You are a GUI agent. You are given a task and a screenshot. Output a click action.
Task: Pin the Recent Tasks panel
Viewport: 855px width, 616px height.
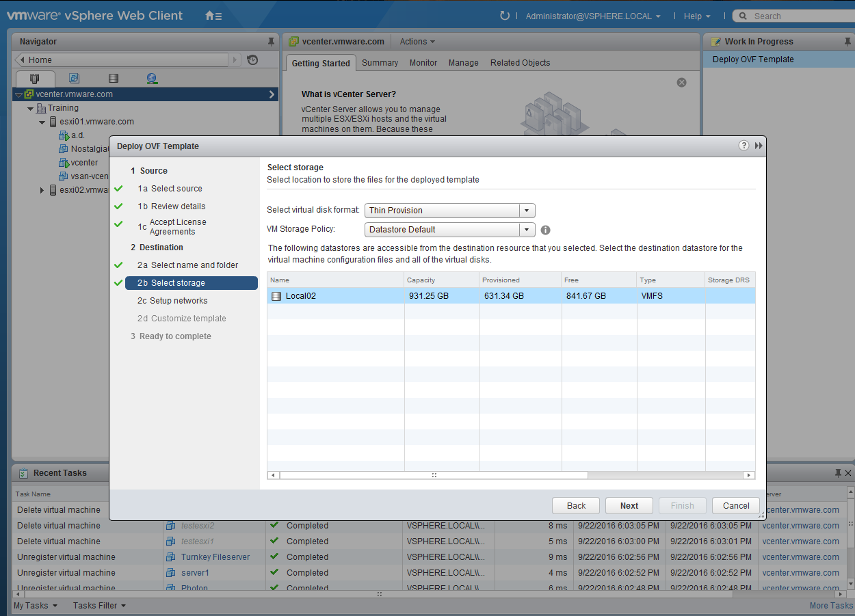click(x=838, y=473)
